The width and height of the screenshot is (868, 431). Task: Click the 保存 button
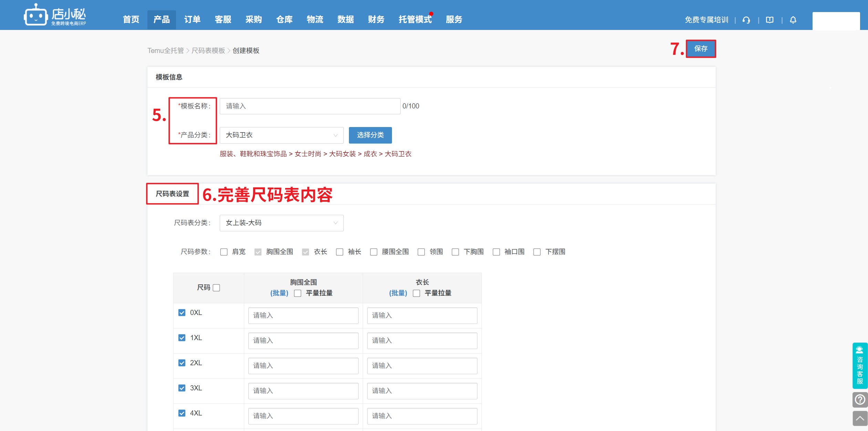[x=701, y=49]
